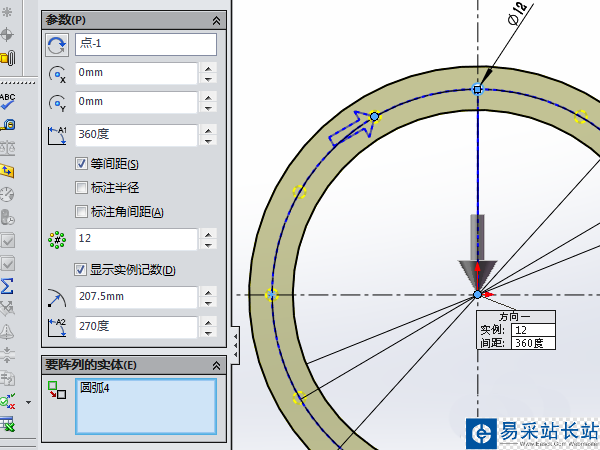Increase the Center X value with up spinner
The height and width of the screenshot is (450, 600).
tap(208, 68)
